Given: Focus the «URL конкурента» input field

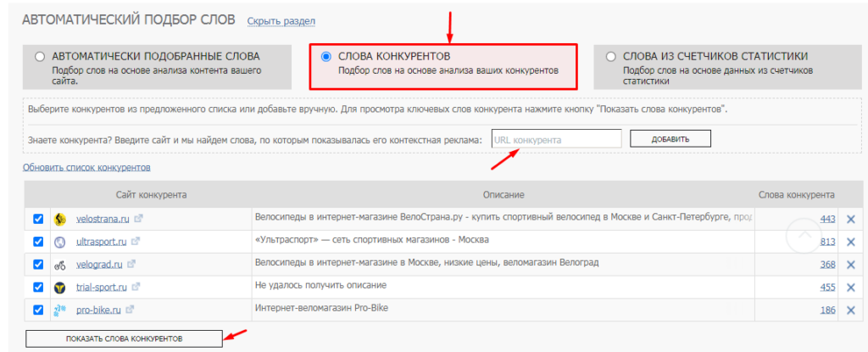Looking at the screenshot, I should [556, 139].
